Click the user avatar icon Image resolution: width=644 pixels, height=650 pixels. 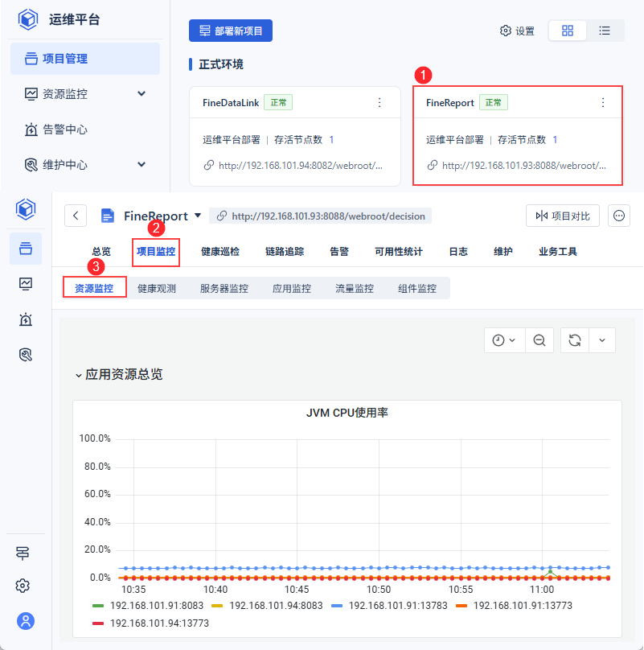(x=26, y=621)
